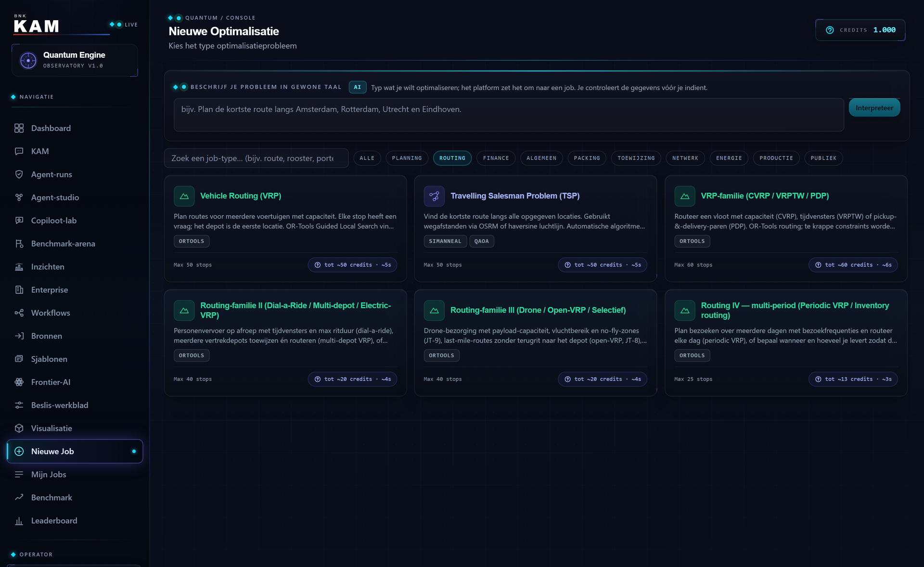Toggle the ROUTING filter chip
The width and height of the screenshot is (924, 567).
(452, 158)
